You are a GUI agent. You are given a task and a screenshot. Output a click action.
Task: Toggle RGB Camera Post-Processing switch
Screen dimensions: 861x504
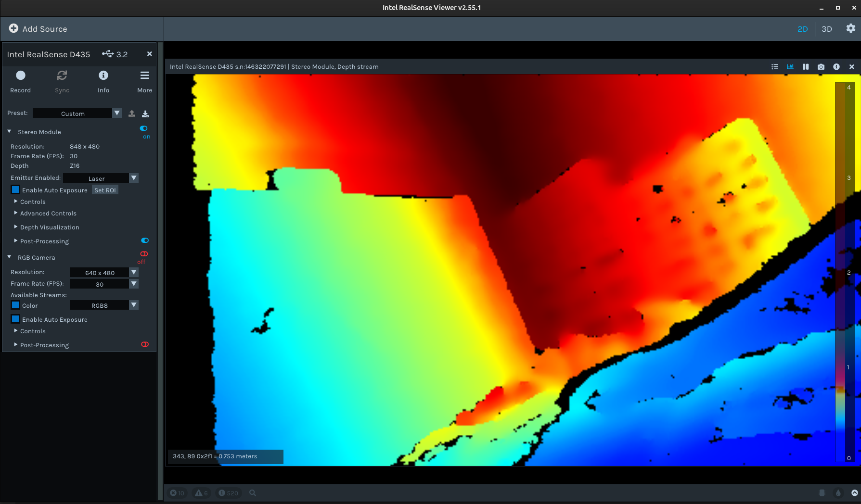click(145, 344)
